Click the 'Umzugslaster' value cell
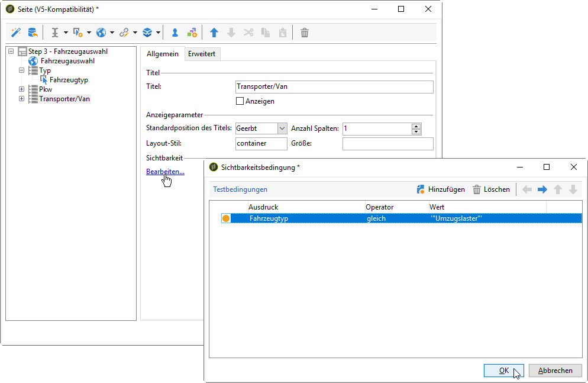This screenshot has height=383, width=588. point(456,218)
